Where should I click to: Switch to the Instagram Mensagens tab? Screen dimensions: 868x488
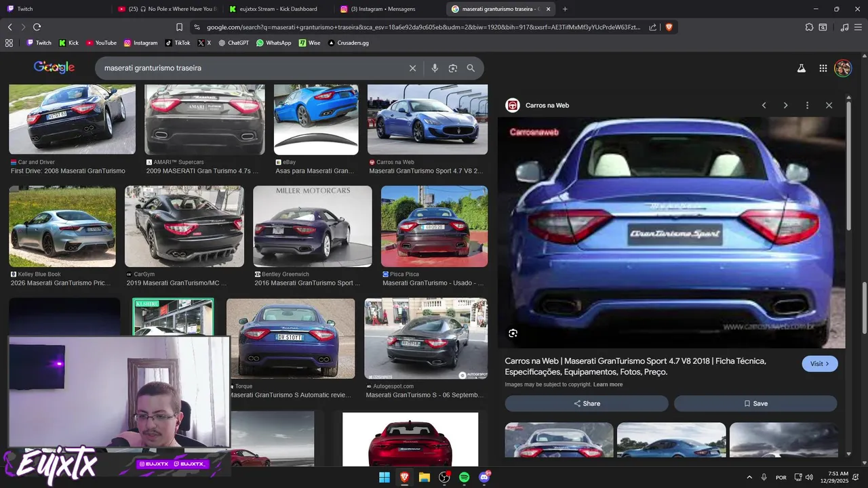pos(391,9)
